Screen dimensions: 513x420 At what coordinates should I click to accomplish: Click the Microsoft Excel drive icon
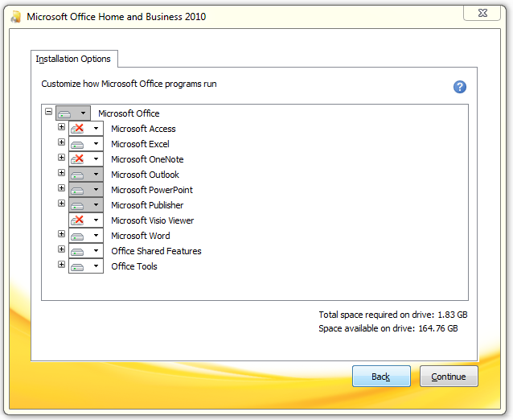tap(78, 144)
